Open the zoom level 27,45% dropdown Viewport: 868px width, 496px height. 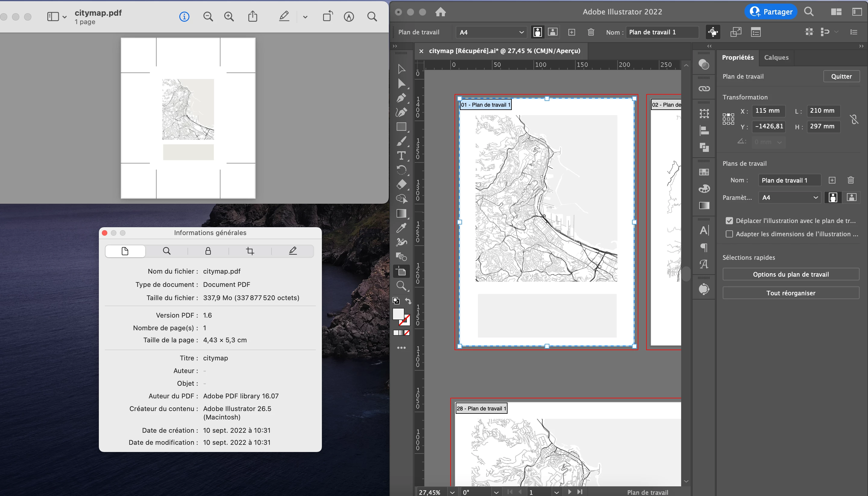point(452,492)
